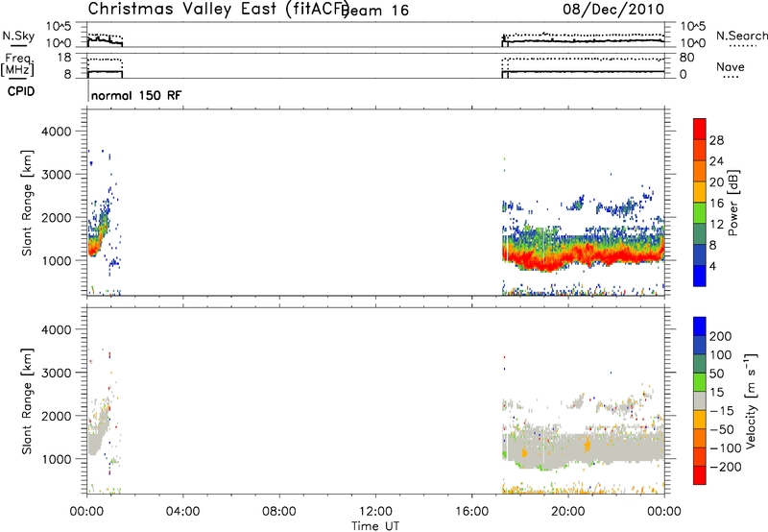The image size is (768, 532).
Task: Click the '12:00' time tick label
Action: click(375, 512)
